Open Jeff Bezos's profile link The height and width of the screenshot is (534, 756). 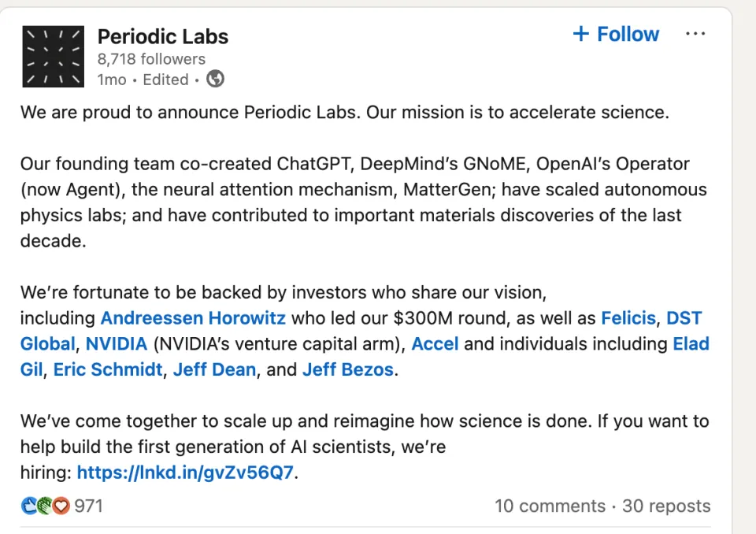(347, 369)
